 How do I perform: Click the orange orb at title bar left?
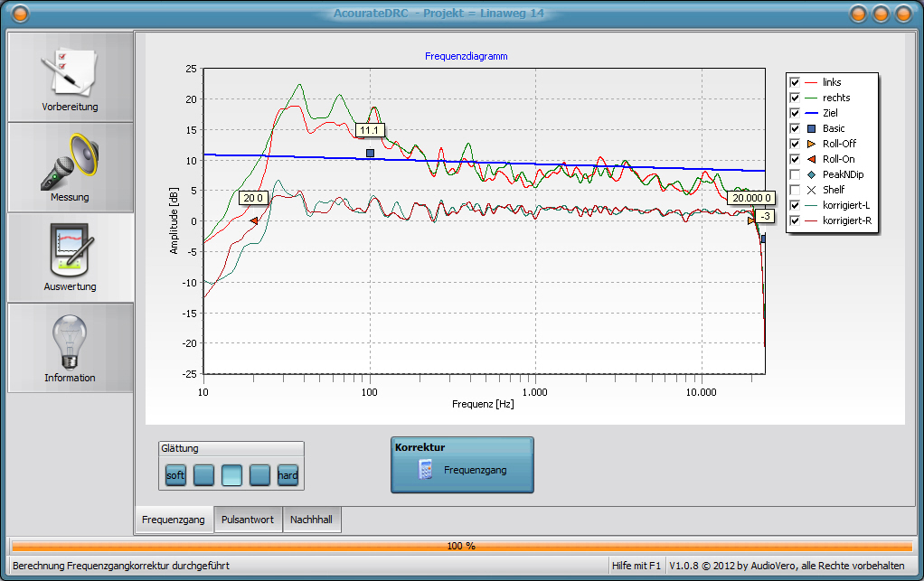click(19, 14)
